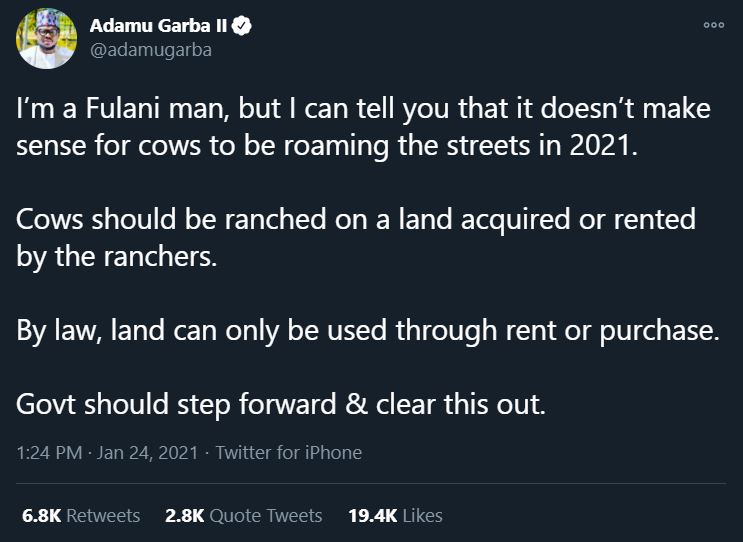
Task: View the 2.8K Quote Tweets list
Action: [x=244, y=515]
